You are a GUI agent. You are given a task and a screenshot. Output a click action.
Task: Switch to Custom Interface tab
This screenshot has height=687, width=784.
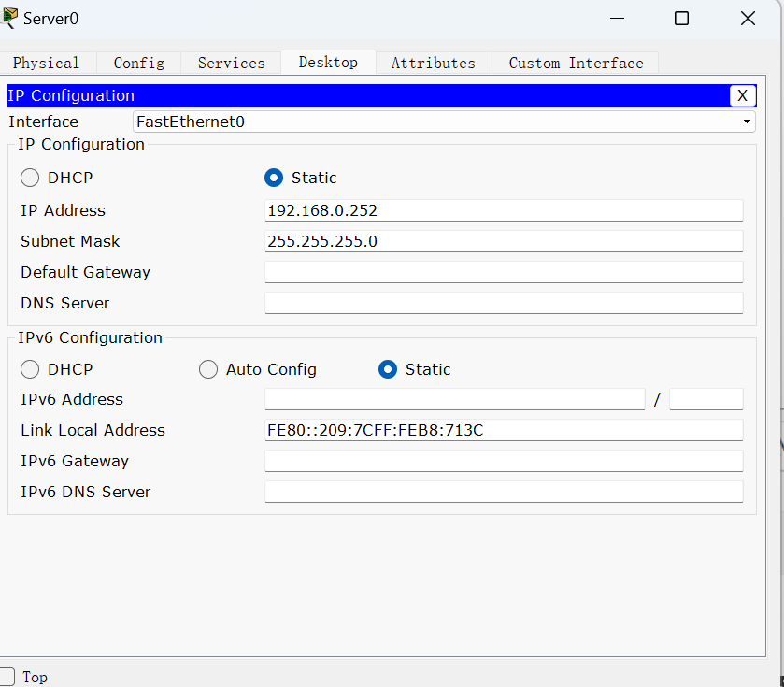[576, 63]
